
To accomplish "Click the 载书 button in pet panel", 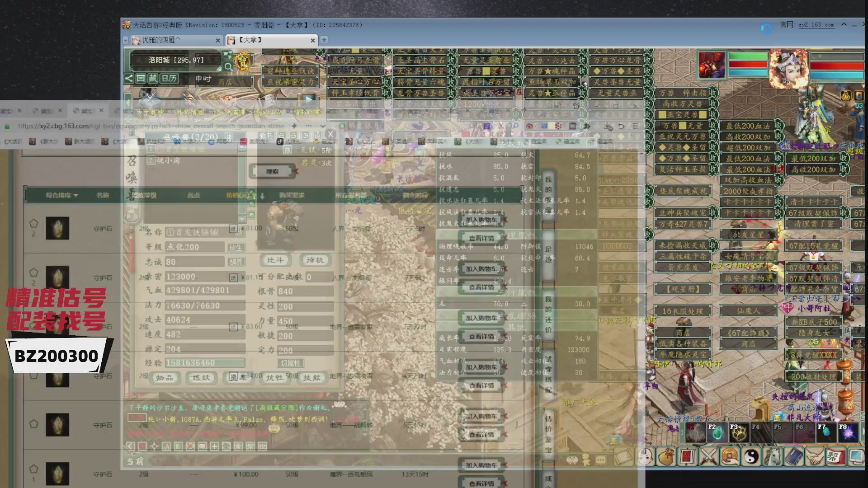I will 266,136.
